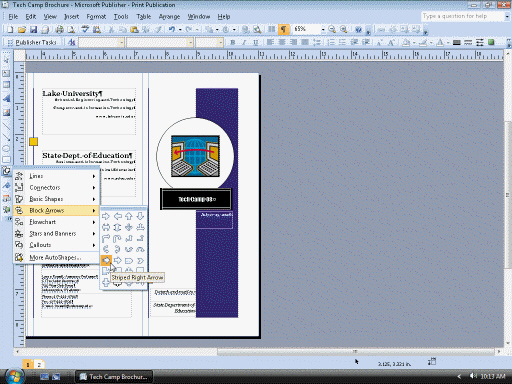Expand the Flowchart submenu
Image resolution: width=512 pixels, height=384 pixels.
56,222
